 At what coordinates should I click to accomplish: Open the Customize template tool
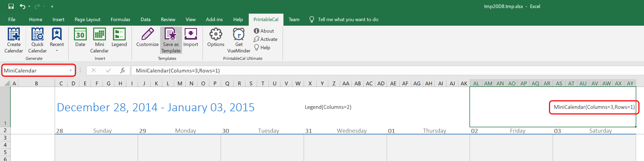coord(147,34)
